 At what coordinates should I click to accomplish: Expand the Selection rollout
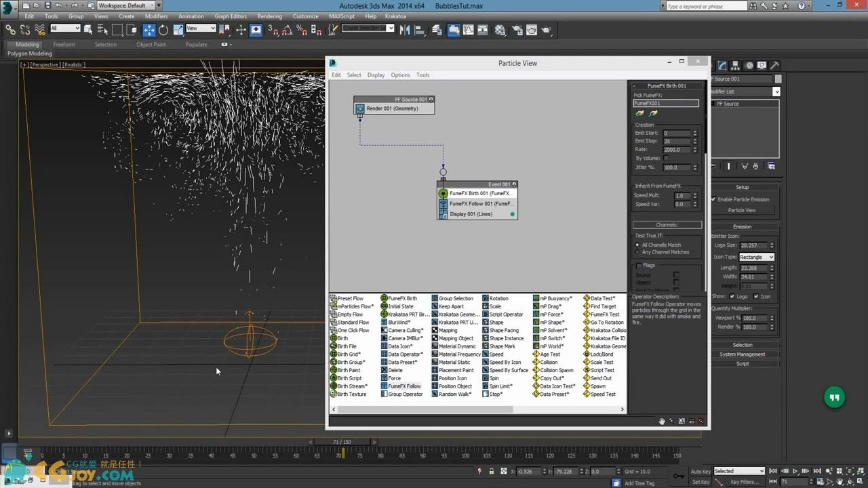click(x=743, y=345)
